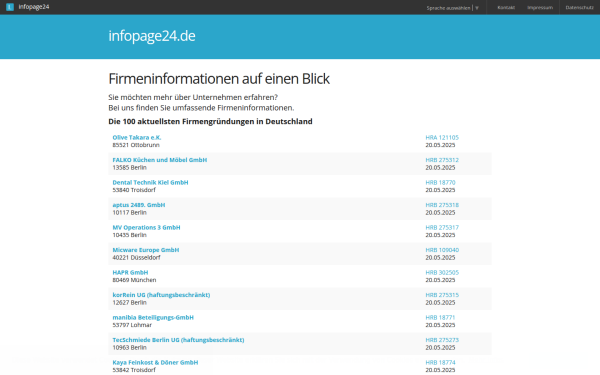Click register number HRB 275318
This screenshot has width=600, height=375.
coord(442,205)
